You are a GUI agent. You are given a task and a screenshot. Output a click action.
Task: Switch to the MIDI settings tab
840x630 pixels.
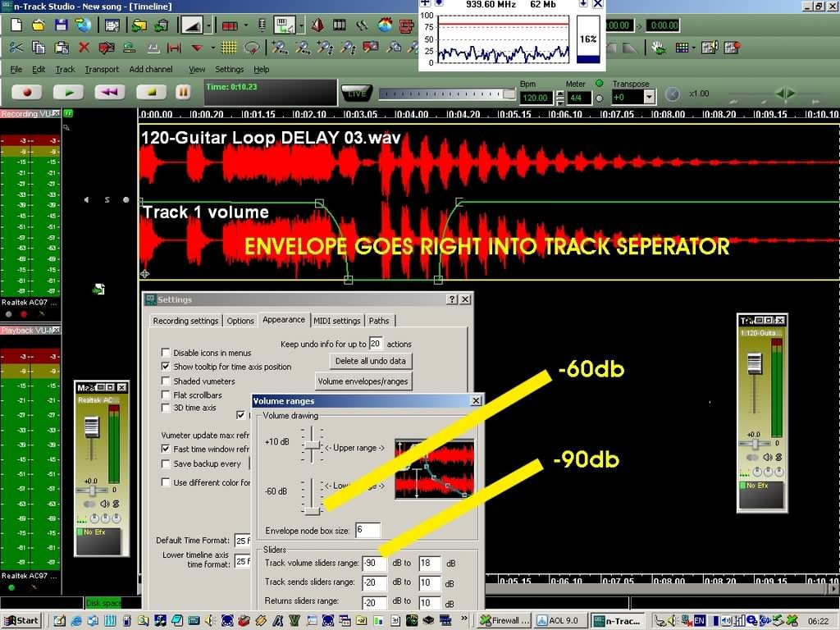pos(337,321)
